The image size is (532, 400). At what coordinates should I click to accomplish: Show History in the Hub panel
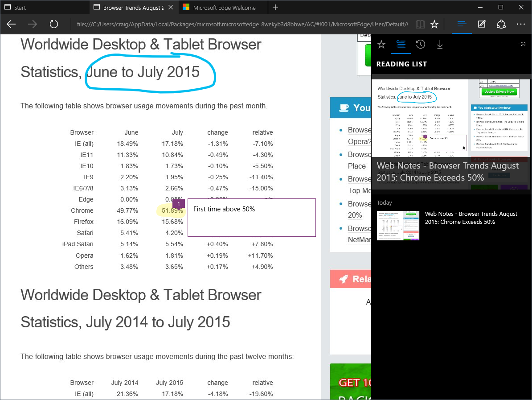pos(420,45)
